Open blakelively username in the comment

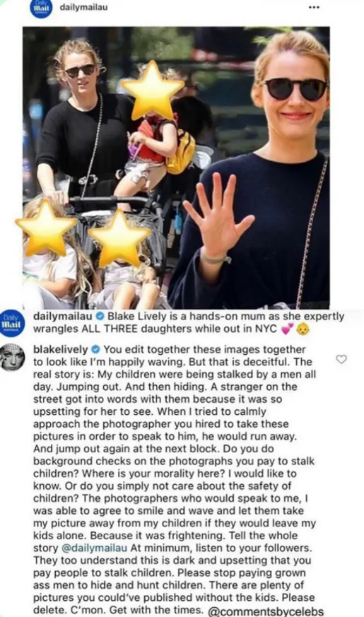coord(61,349)
